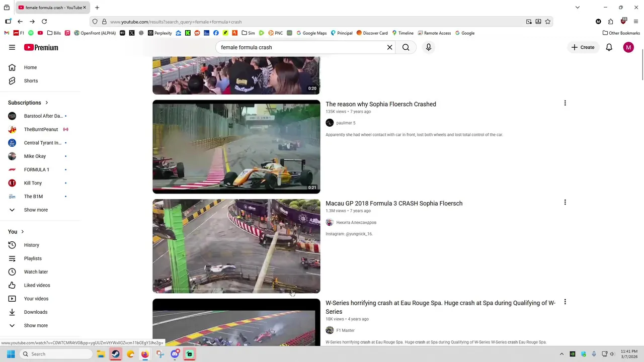
Task: Start voice search with the microphone
Action: [x=429, y=47]
